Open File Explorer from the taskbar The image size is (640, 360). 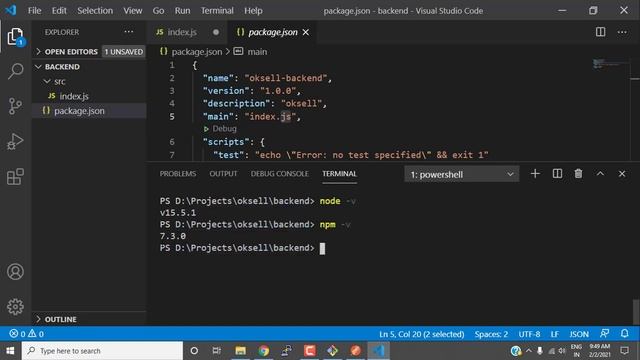click(240, 351)
